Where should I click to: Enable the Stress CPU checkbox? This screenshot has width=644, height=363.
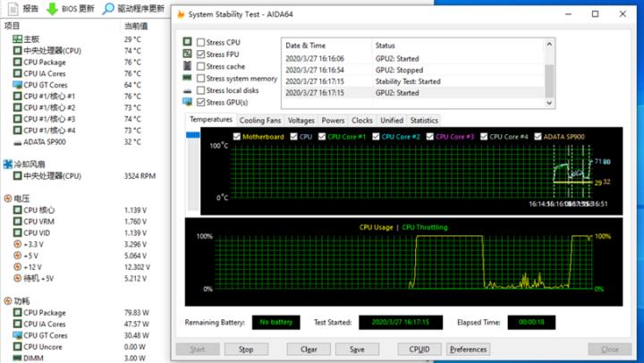[201, 42]
